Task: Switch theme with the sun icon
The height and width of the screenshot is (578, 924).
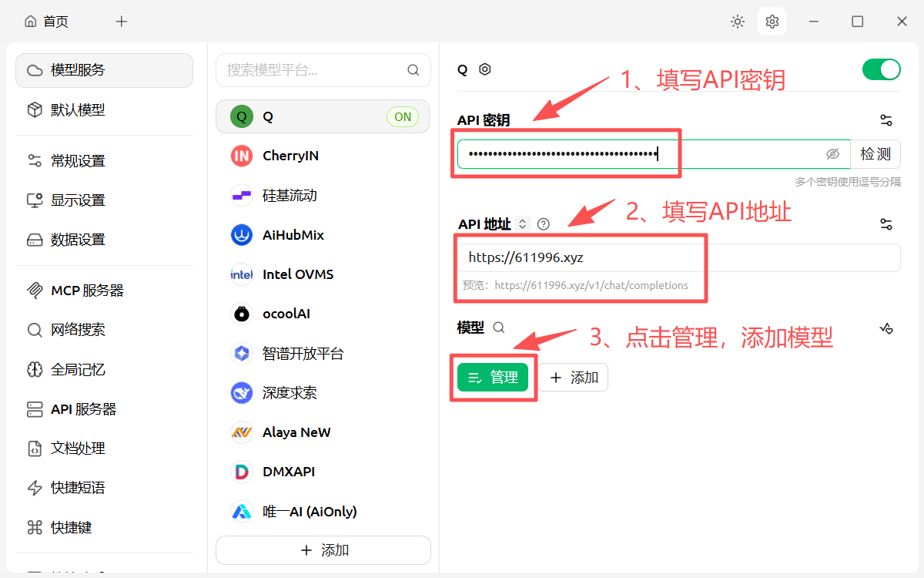Action: (x=738, y=22)
